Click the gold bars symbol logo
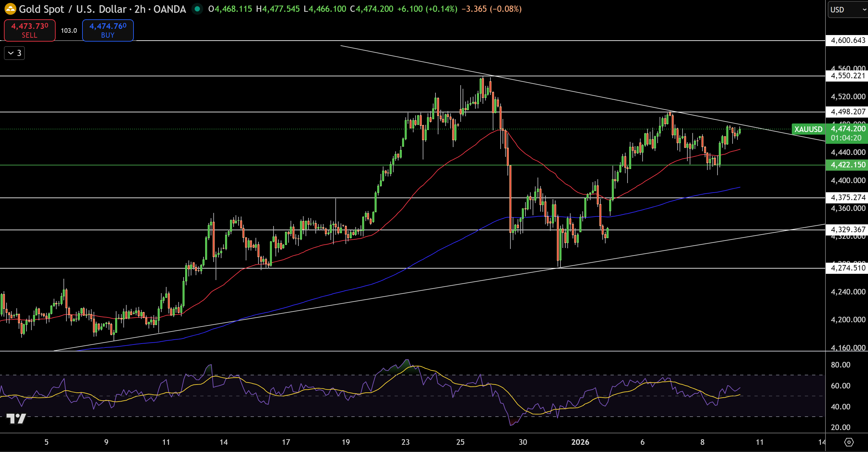This screenshot has width=868, height=452. [10, 9]
